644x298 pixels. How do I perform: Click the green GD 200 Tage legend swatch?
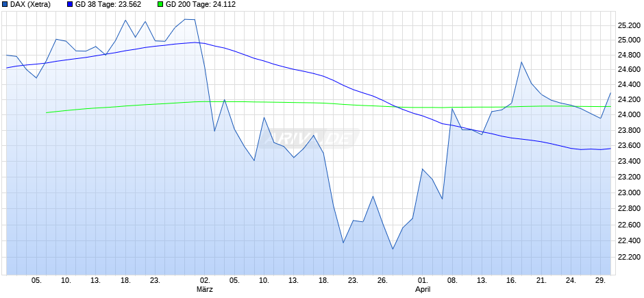[x=160, y=5]
